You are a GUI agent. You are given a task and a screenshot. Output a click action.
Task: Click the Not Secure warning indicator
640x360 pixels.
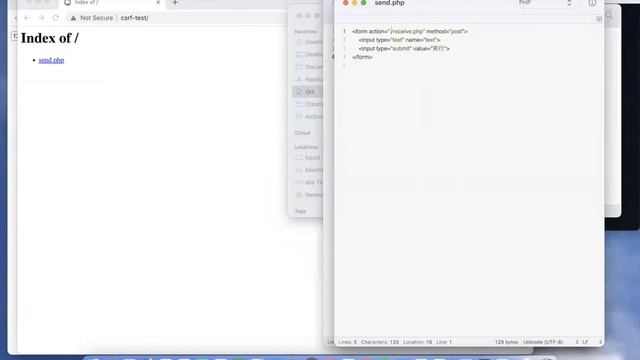coord(92,18)
